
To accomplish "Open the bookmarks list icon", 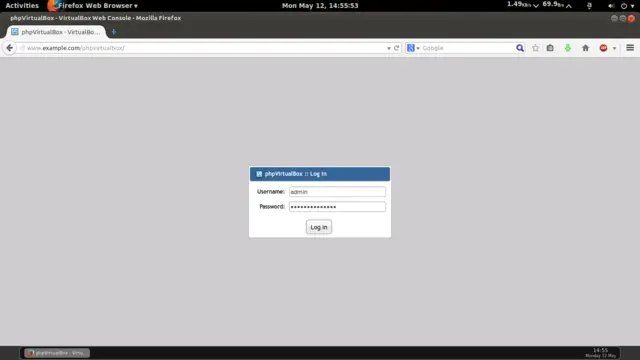I will [550, 48].
